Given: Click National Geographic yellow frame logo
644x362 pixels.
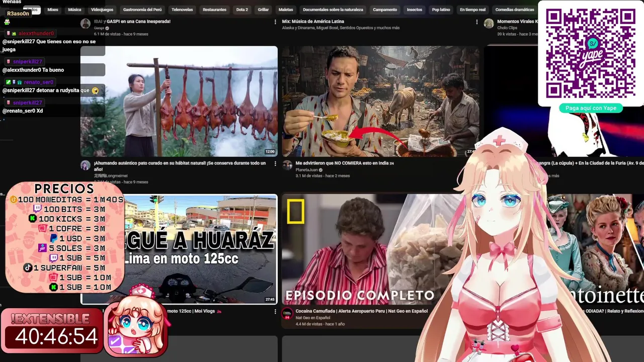Looking at the screenshot, I should click(x=296, y=211).
